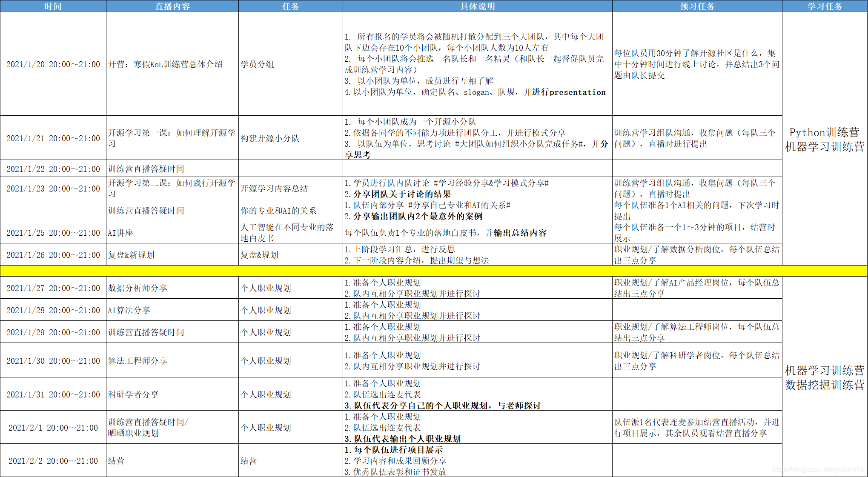Viewport: 868px width, 477px height.
Task: Select the 具体说明 header cell
Action: [x=477, y=6]
